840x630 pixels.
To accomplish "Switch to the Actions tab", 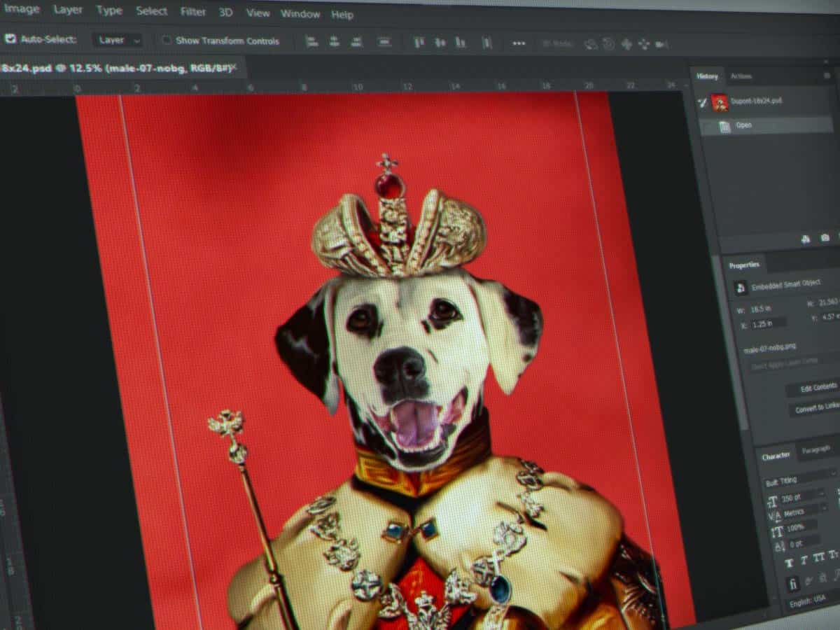I will tap(741, 76).
